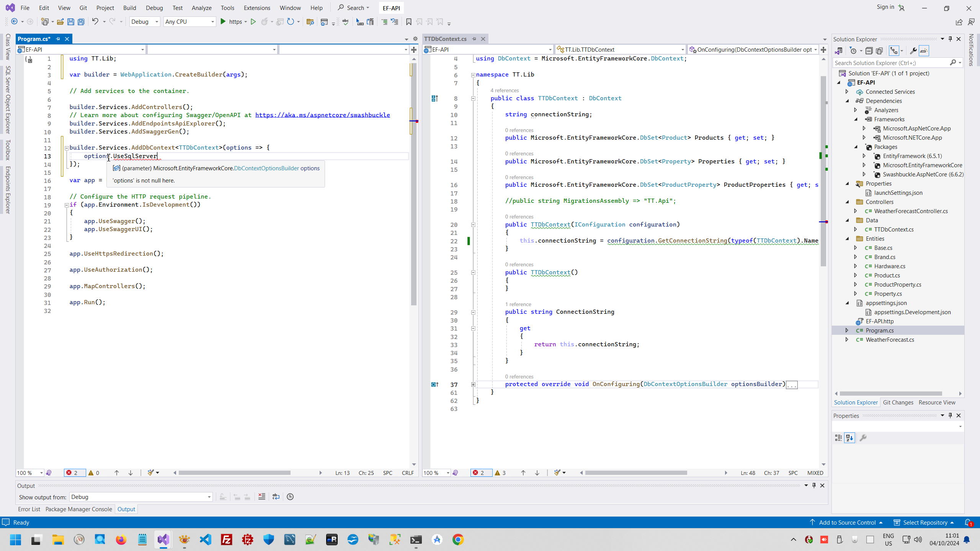Screen dimensions: 980x551
Task: Expand the collapsed OnConfiguring method outline
Action: pos(473,384)
